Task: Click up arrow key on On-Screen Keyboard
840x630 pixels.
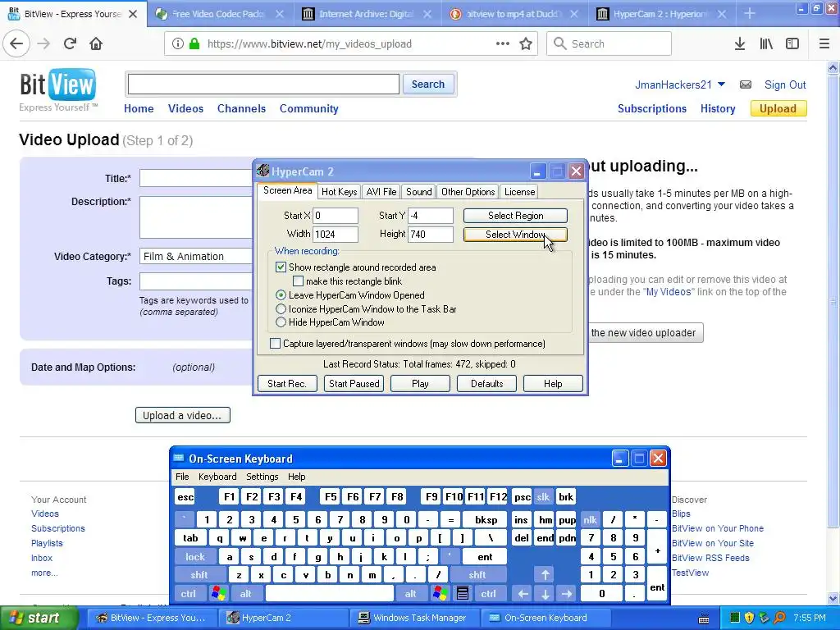Action: (545, 575)
